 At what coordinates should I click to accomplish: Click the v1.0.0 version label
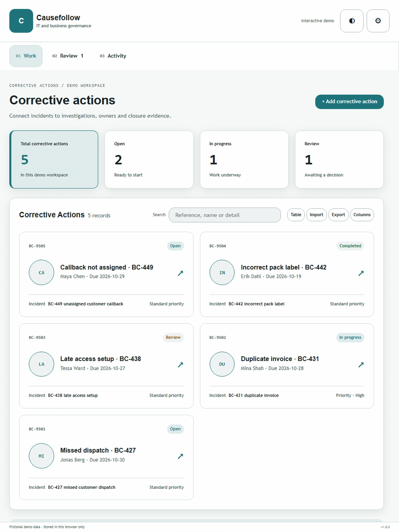[x=385, y=527]
